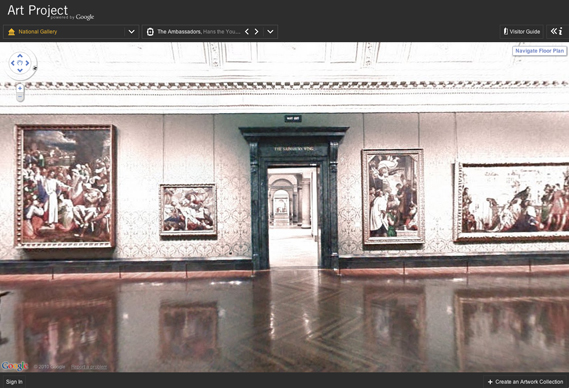The height and width of the screenshot is (388, 569).
Task: Click Sign In link
Action: click(14, 382)
